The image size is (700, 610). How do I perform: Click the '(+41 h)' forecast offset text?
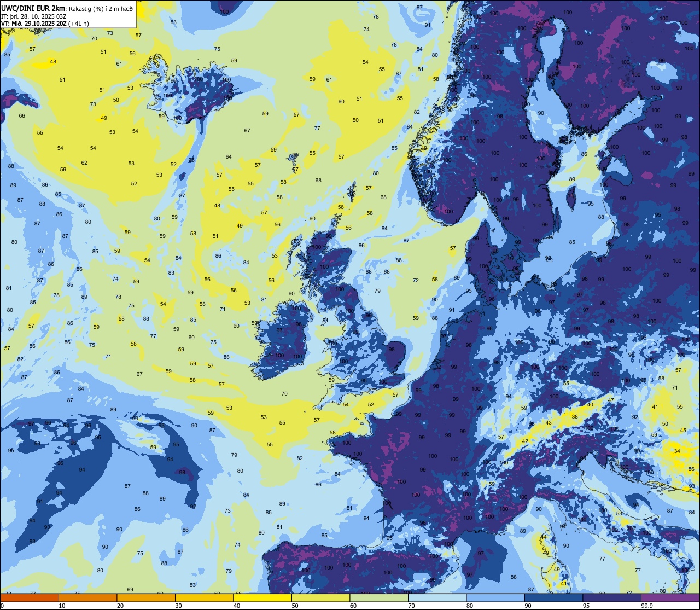pyautogui.click(x=79, y=24)
